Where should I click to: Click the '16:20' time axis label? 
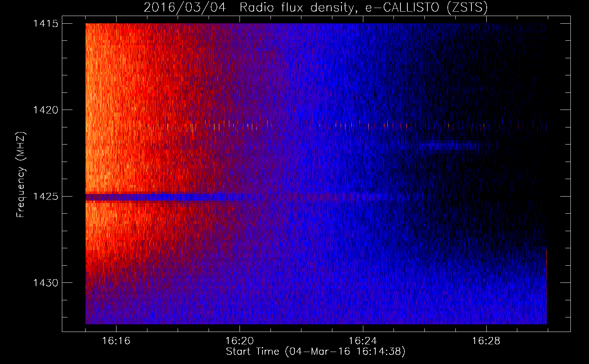(240, 341)
